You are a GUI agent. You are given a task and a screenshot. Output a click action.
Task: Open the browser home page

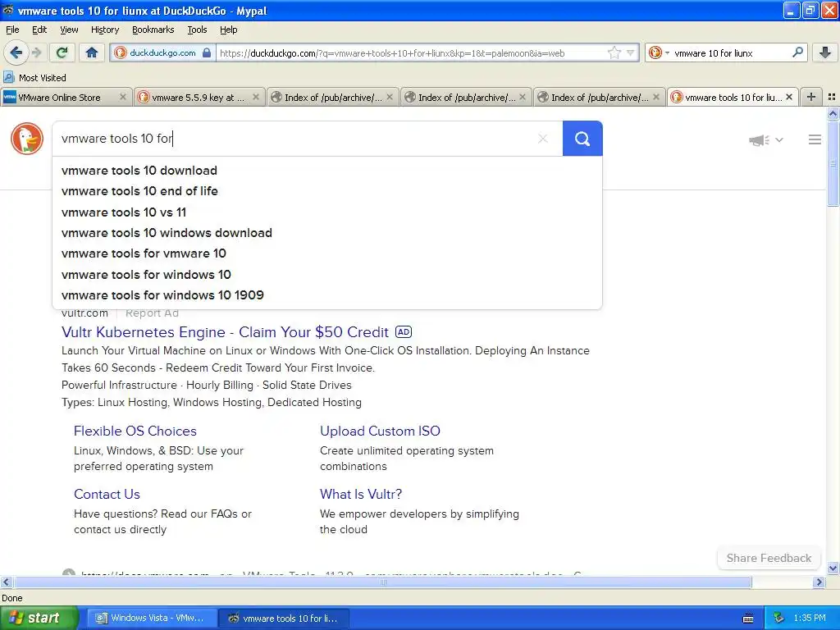pos(92,52)
